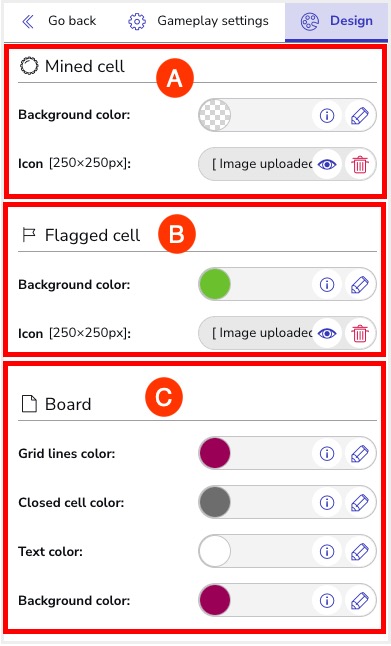The width and height of the screenshot is (391, 646).
Task: Edit Flagged cell background color pencil
Action: (x=360, y=284)
